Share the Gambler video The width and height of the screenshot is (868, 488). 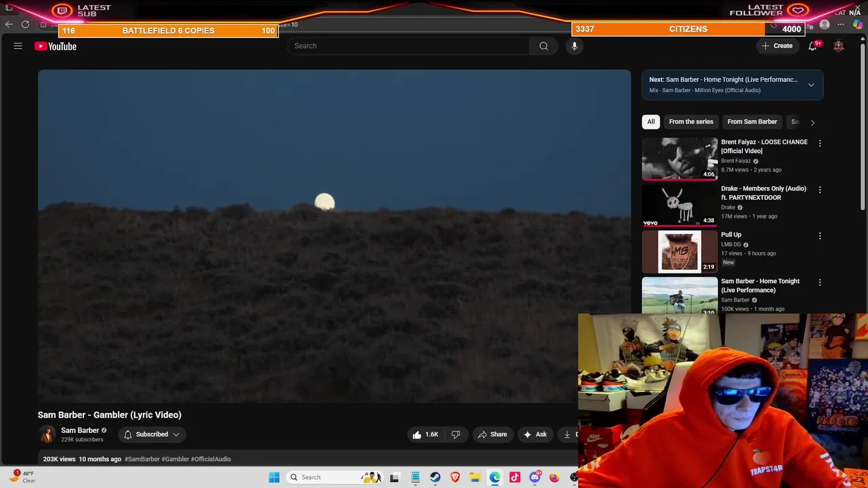pyautogui.click(x=492, y=434)
